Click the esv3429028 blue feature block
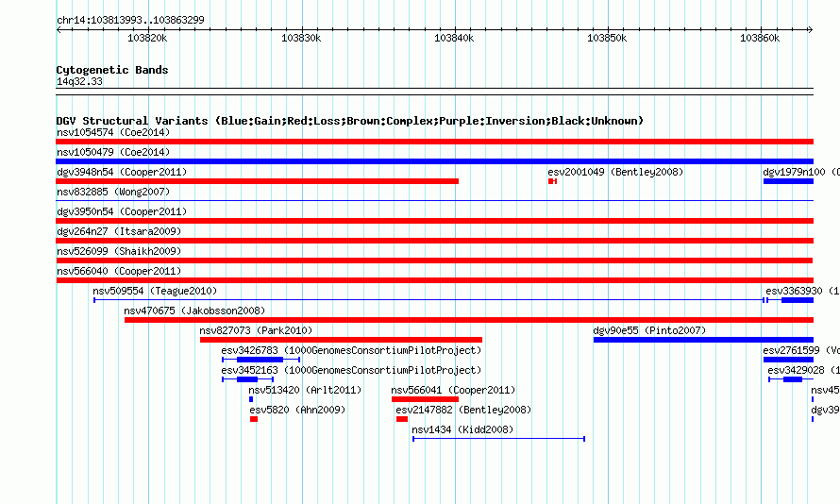The height and width of the screenshot is (504, 840). click(791, 379)
